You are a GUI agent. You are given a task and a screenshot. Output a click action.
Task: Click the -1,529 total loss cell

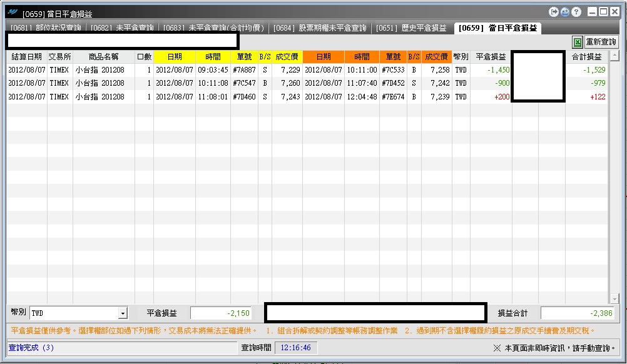point(586,70)
